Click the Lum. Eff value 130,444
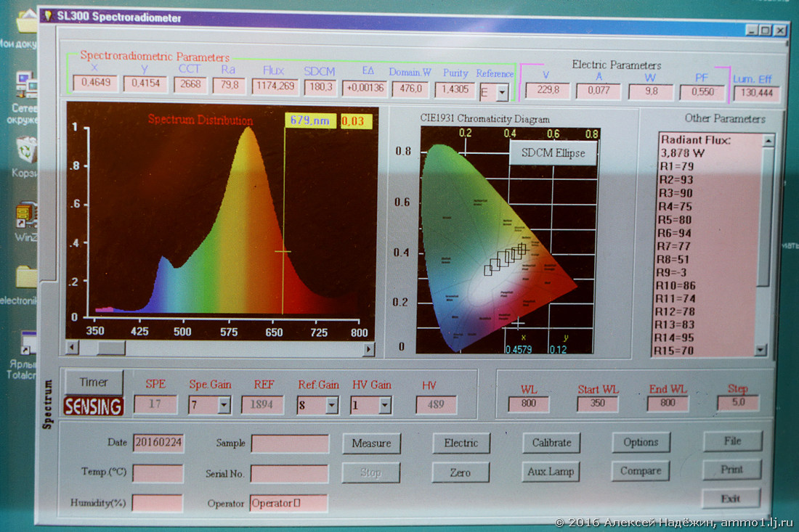799x532 pixels. pyautogui.click(x=757, y=93)
